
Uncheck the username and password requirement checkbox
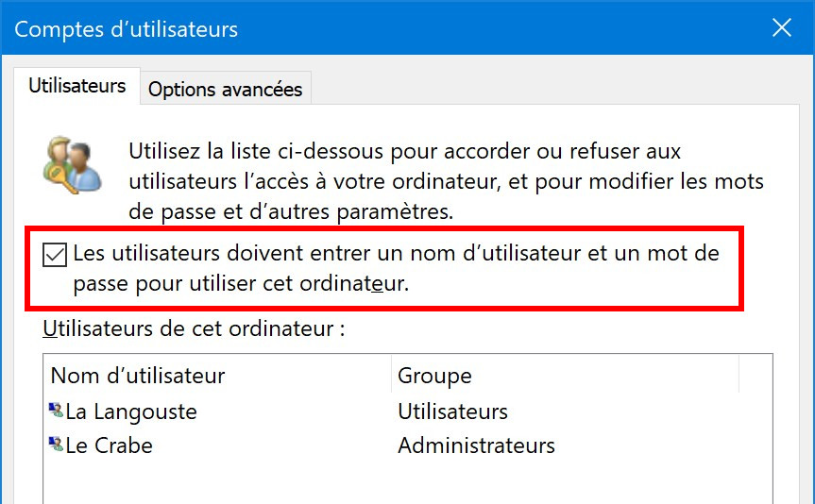[x=55, y=255]
